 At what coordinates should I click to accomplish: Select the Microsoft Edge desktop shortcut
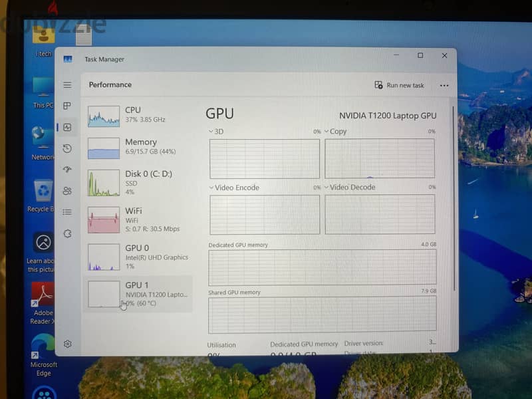[43, 356]
